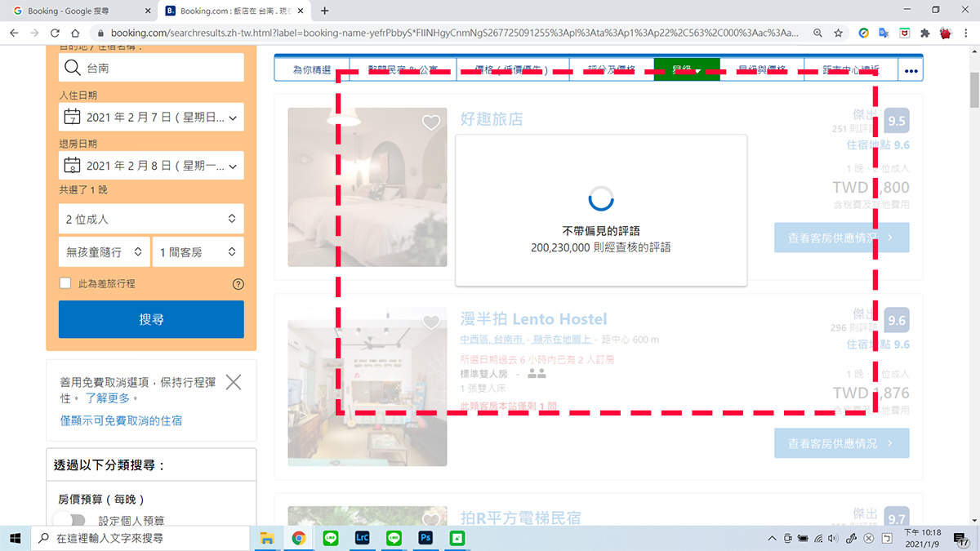Click the calendar icon in 退房日期 field
This screenshot has width=980, height=551.
(x=73, y=166)
